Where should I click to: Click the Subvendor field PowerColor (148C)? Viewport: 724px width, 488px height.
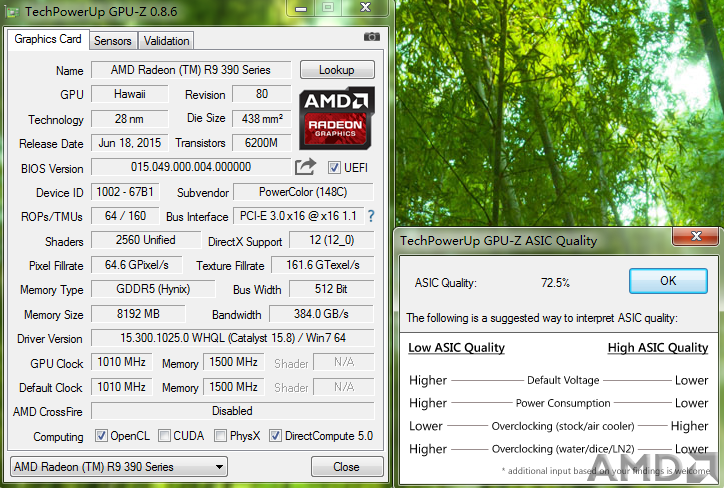click(303, 192)
